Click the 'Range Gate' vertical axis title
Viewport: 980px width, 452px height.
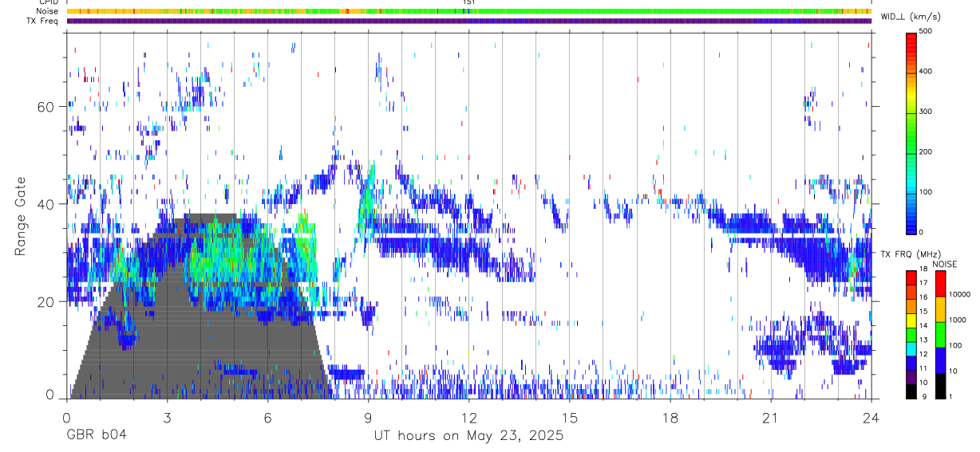[x=21, y=216]
